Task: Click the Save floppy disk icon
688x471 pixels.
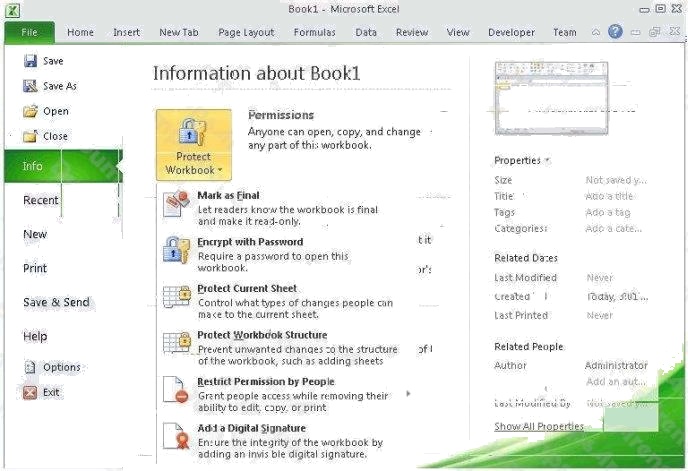Action: point(30,61)
